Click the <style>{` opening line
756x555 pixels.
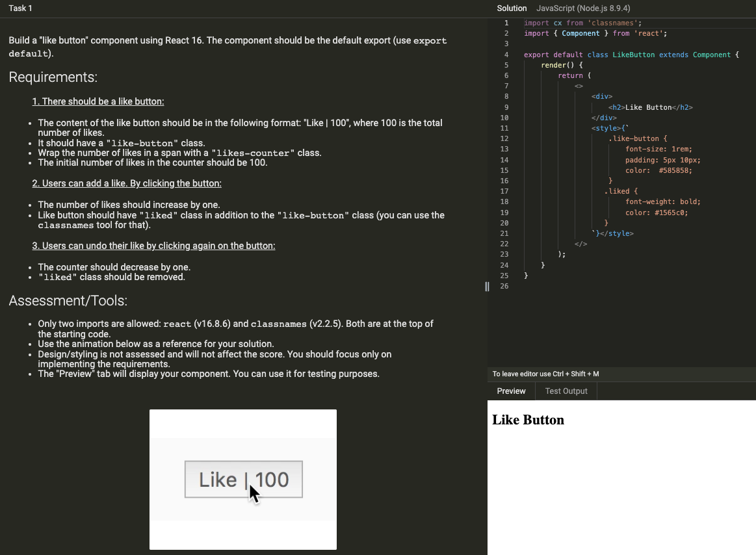[610, 128]
